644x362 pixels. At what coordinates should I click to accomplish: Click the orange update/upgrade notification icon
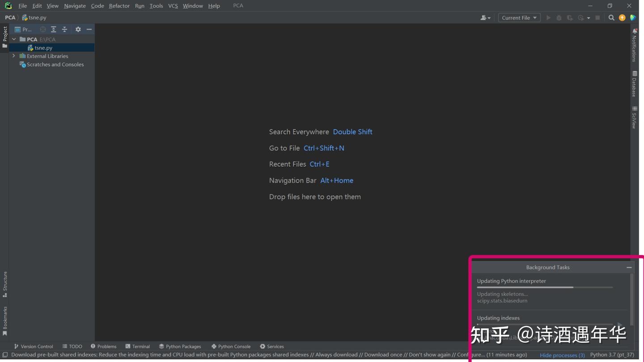tap(622, 17)
